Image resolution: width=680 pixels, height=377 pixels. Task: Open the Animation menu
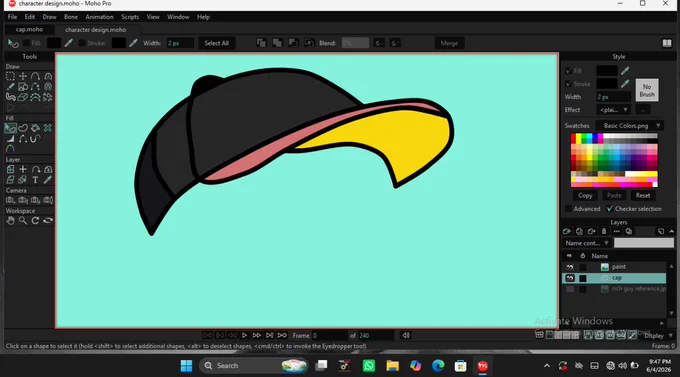click(99, 17)
